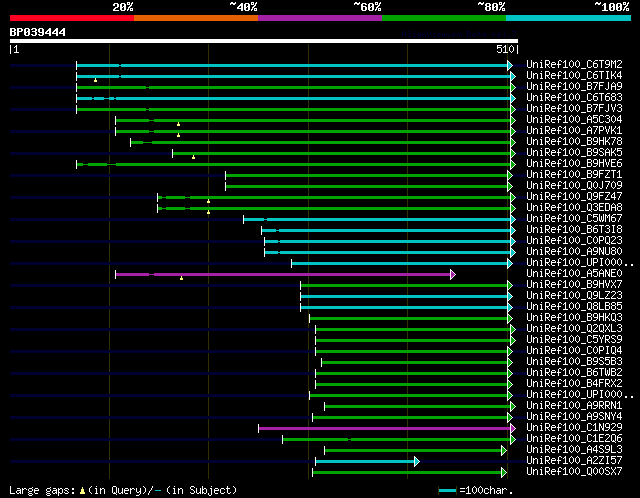Select the UniRef100_B6TWB2 label

point(574,373)
